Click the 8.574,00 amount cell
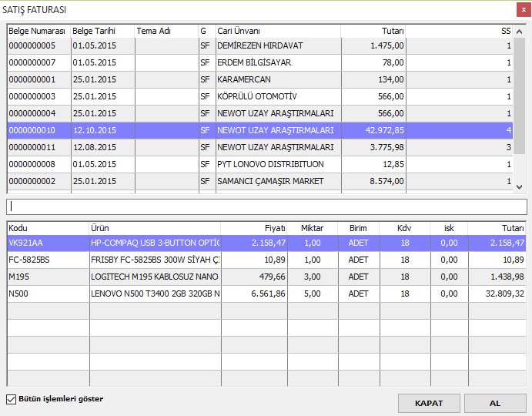The width and height of the screenshot is (532, 416). tap(373, 181)
